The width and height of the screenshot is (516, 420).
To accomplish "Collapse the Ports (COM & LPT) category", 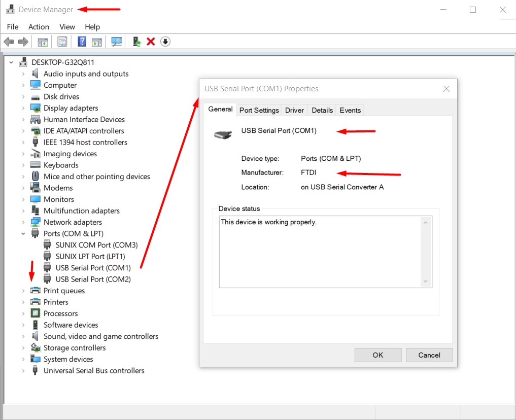I will tap(23, 233).
